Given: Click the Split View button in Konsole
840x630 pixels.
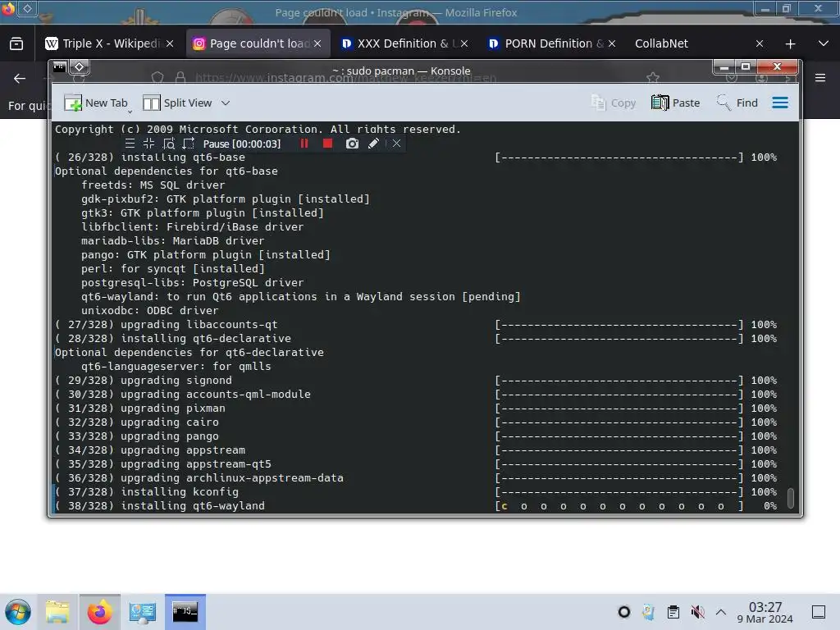Looking at the screenshot, I should 177,103.
